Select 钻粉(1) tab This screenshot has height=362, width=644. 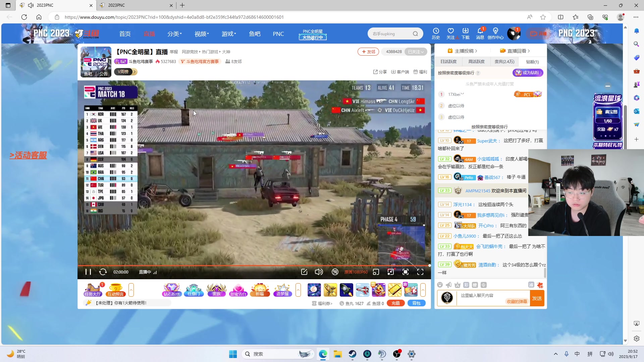point(532,62)
